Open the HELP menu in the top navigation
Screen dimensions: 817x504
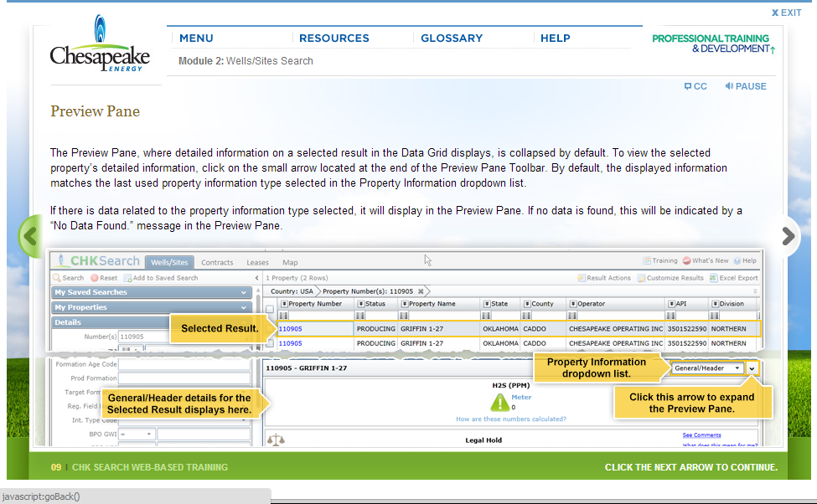tap(556, 39)
